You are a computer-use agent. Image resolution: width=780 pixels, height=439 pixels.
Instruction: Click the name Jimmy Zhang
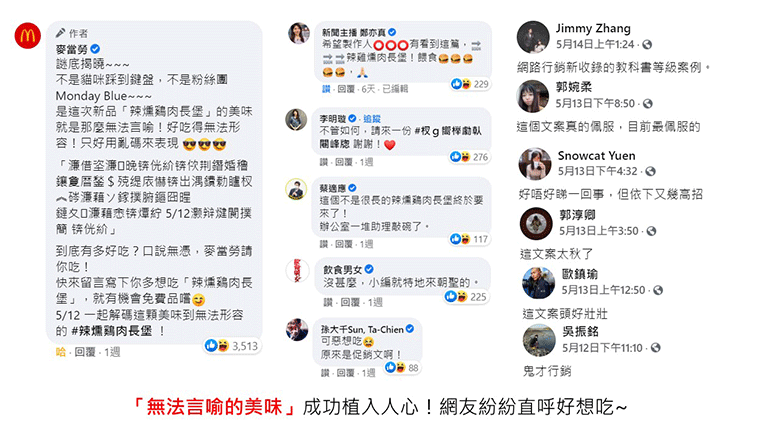point(593,28)
